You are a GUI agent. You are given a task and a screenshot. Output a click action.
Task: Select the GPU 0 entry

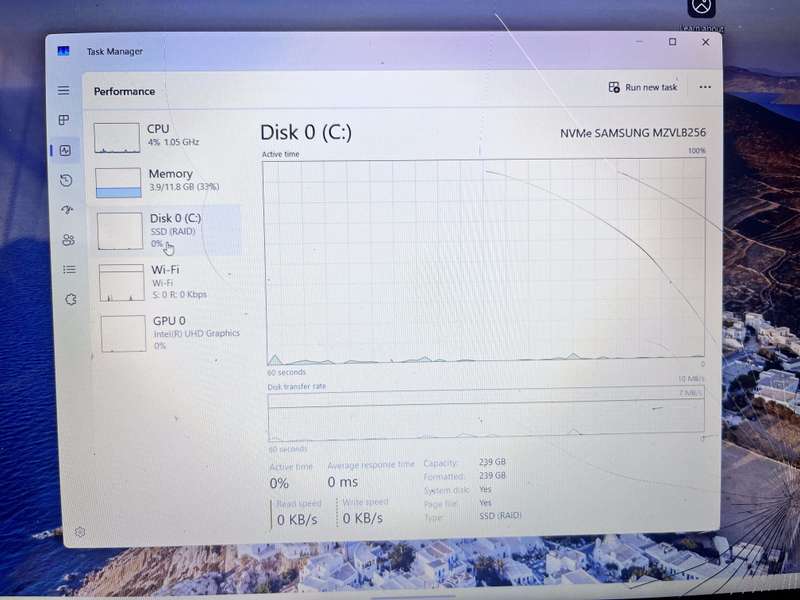pyautogui.click(x=171, y=333)
